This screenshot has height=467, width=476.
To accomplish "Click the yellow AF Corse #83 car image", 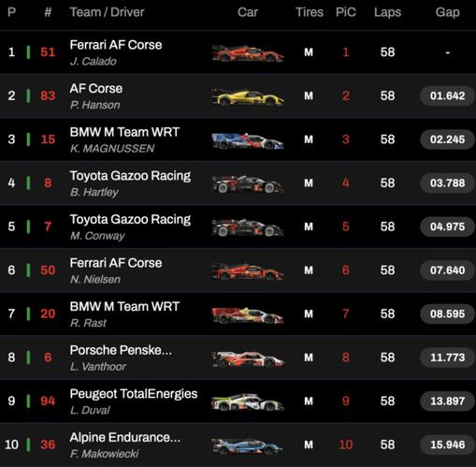I will pyautogui.click(x=248, y=96).
